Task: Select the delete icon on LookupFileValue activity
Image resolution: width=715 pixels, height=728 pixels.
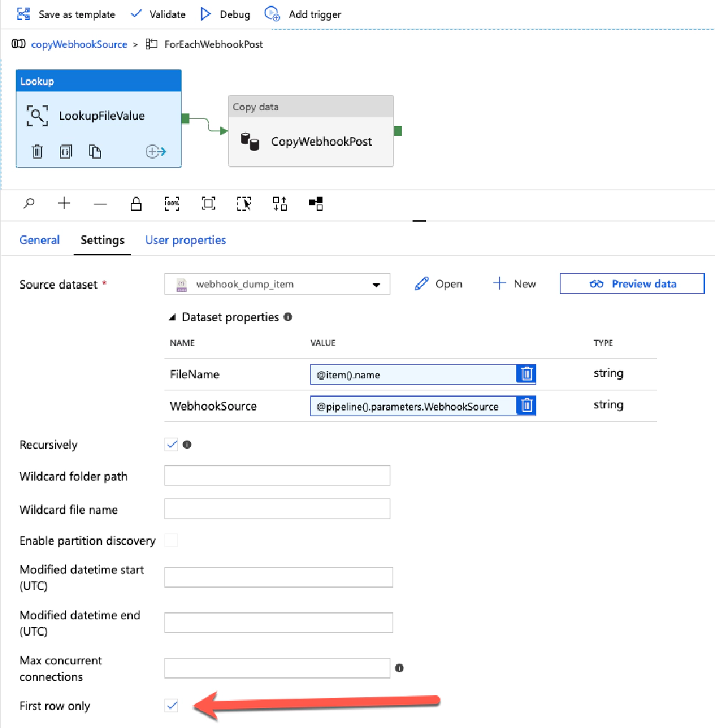Action: [37, 151]
